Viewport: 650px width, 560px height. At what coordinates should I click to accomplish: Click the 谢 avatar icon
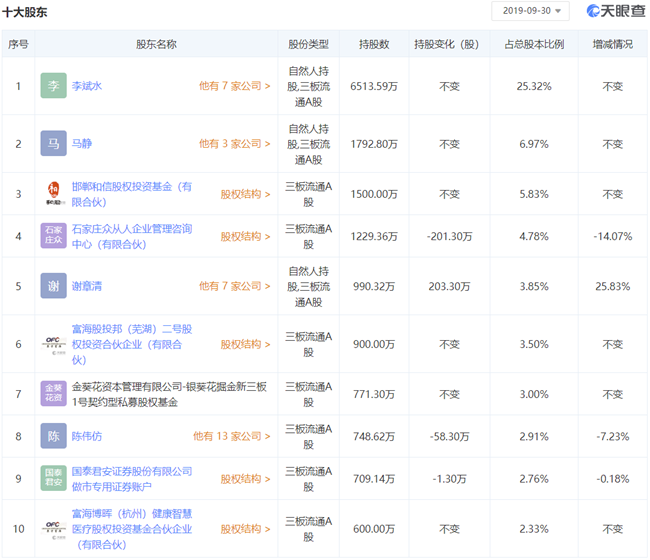53,286
